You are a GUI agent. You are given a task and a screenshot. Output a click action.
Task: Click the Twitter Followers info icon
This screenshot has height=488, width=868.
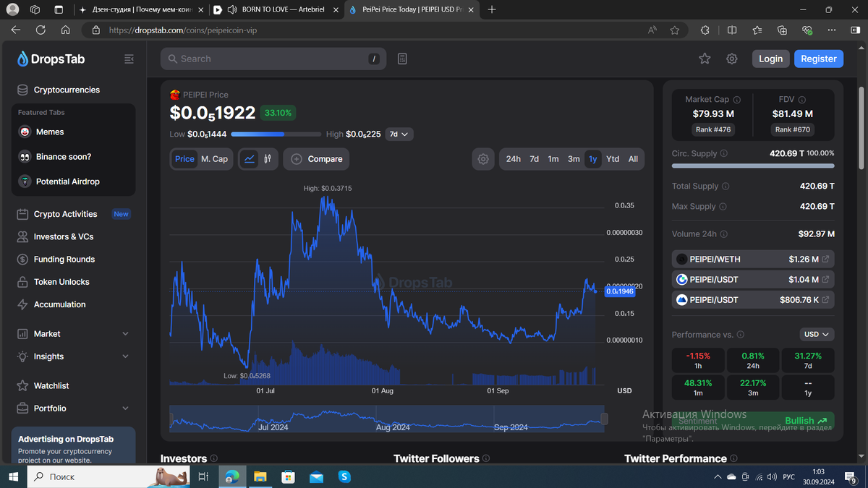coord(486,458)
